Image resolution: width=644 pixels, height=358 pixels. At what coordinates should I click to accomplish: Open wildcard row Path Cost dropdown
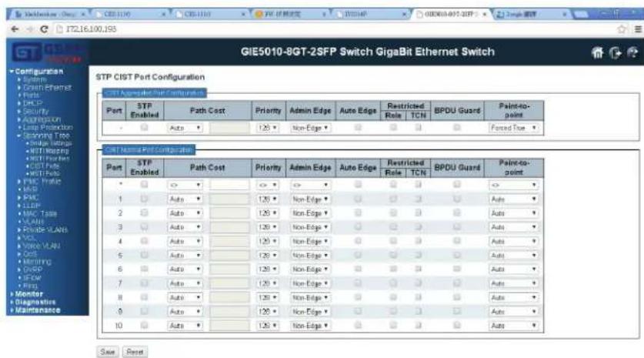coord(185,185)
